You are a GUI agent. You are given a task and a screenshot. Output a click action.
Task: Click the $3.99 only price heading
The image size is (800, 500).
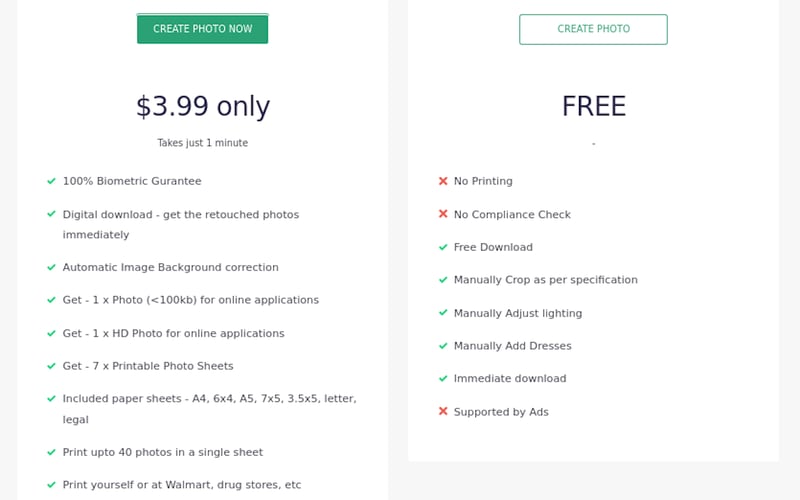202,106
